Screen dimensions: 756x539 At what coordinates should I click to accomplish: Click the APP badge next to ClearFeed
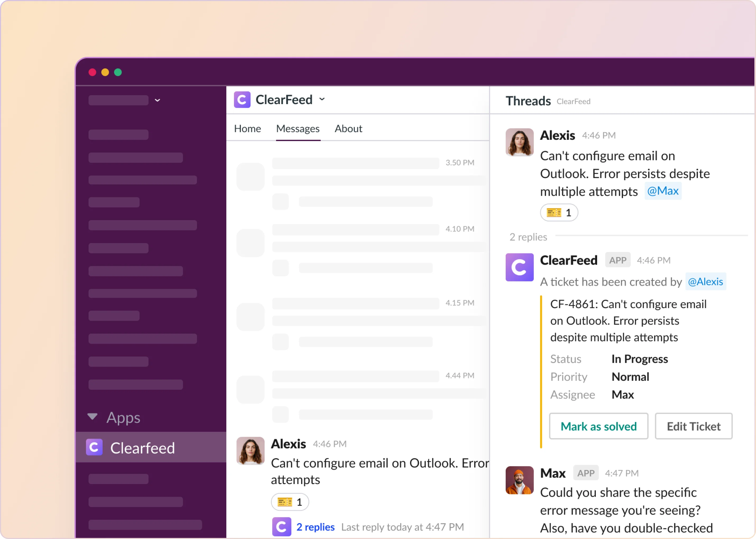pos(617,260)
